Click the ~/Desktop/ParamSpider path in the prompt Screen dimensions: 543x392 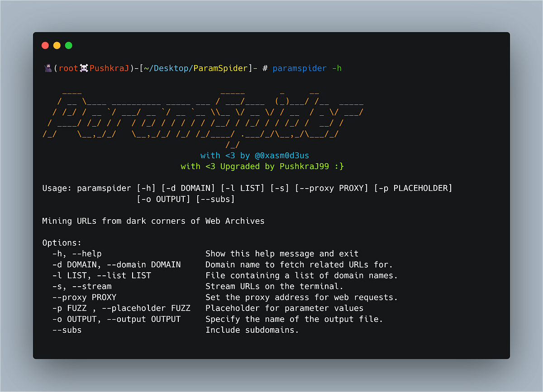click(196, 68)
